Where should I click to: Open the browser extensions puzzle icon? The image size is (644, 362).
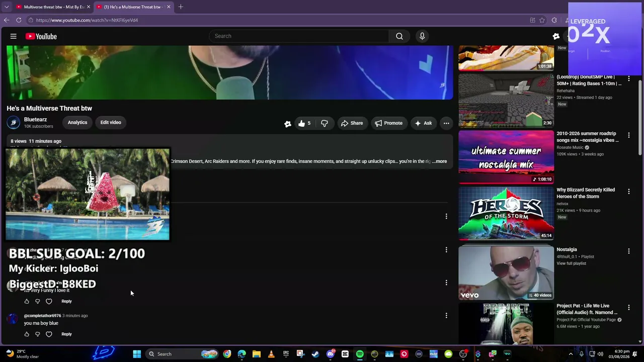554,20
